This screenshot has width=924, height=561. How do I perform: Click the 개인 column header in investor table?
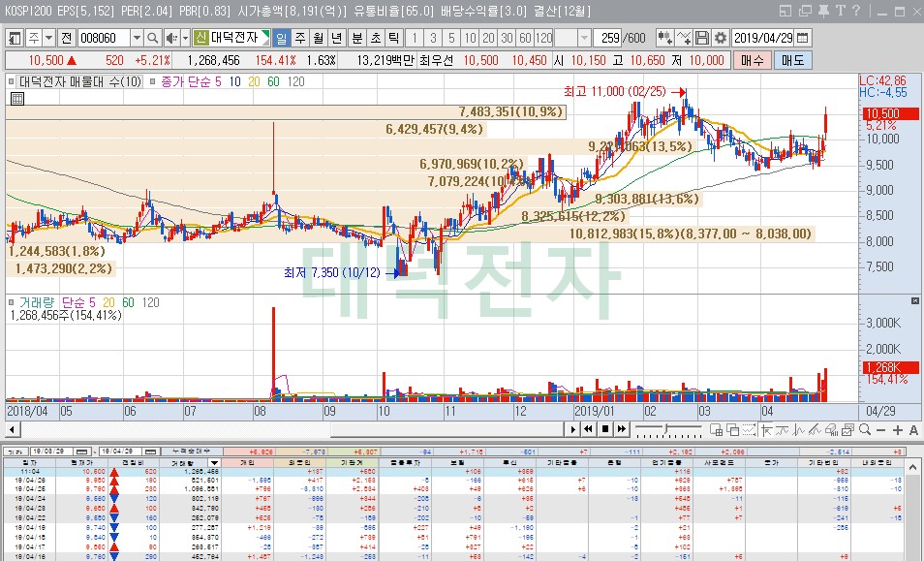[x=248, y=463]
